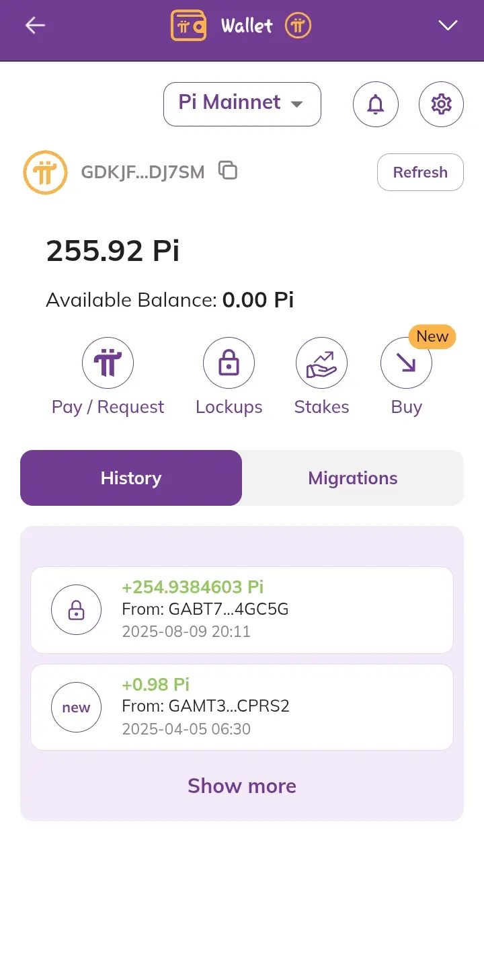Screen dimensions: 484x980
Task: Tap the New badge above Buy
Action: click(432, 336)
